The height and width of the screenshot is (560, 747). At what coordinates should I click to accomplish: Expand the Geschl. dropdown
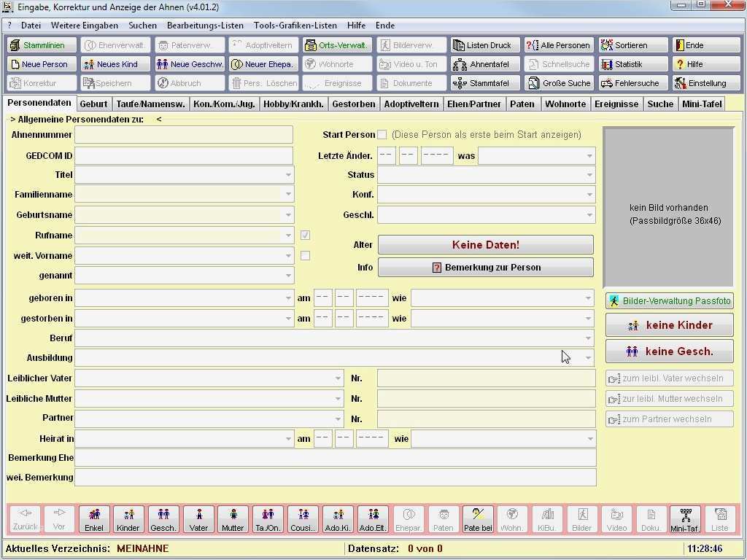[x=588, y=214]
